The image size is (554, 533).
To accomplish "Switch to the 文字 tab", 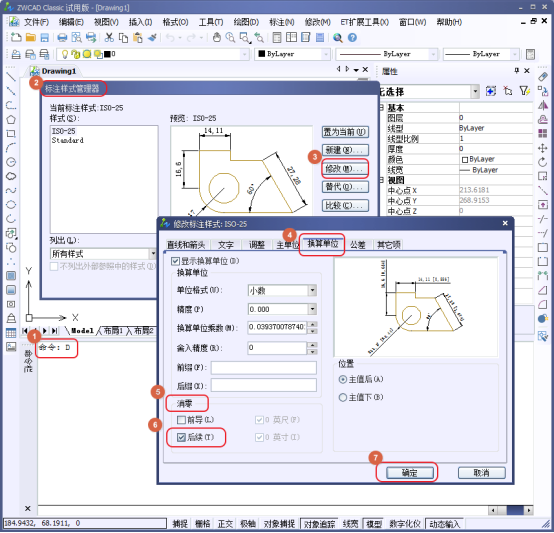I will (226, 244).
